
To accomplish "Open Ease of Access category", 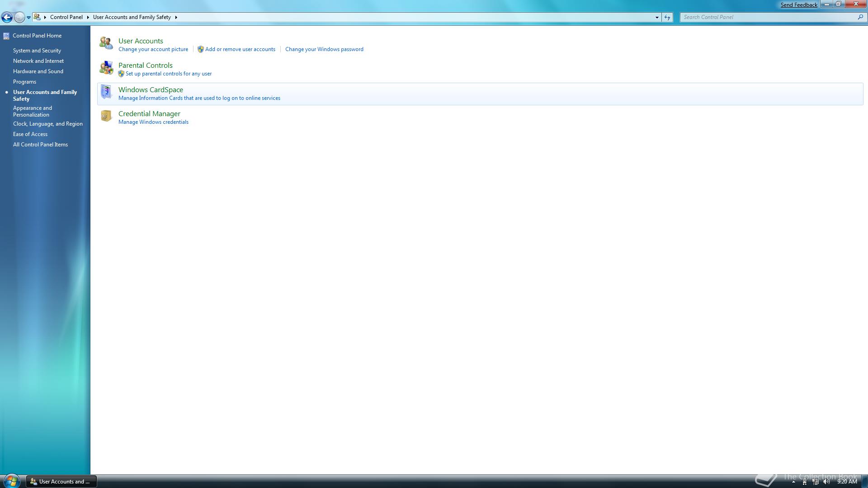I will point(30,134).
